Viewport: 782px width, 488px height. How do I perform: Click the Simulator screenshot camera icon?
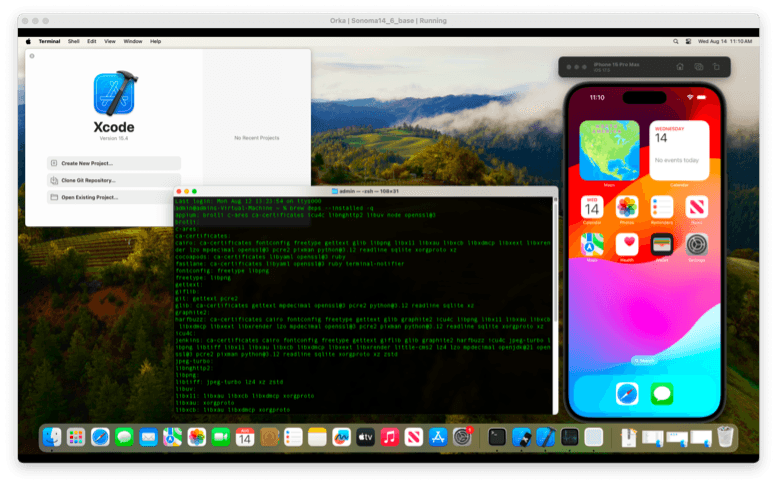coord(698,67)
